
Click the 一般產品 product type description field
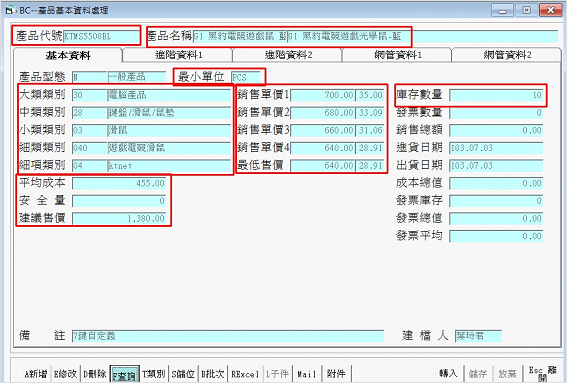137,77
